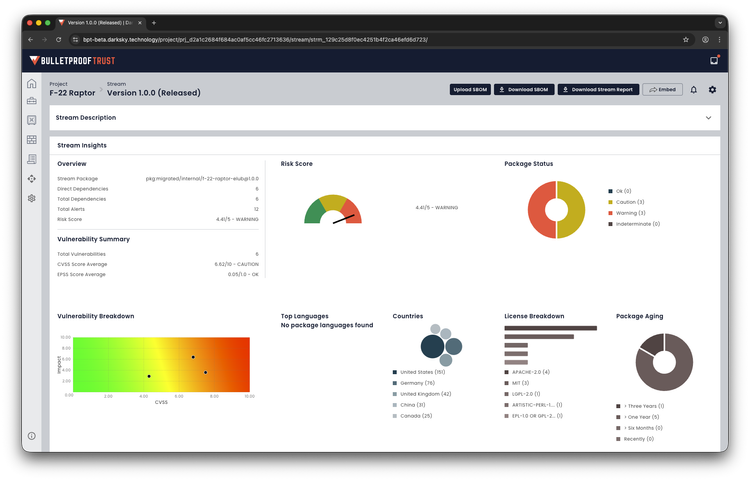Click the longest bar in License Breakdown
750x481 pixels.
pyautogui.click(x=551, y=328)
